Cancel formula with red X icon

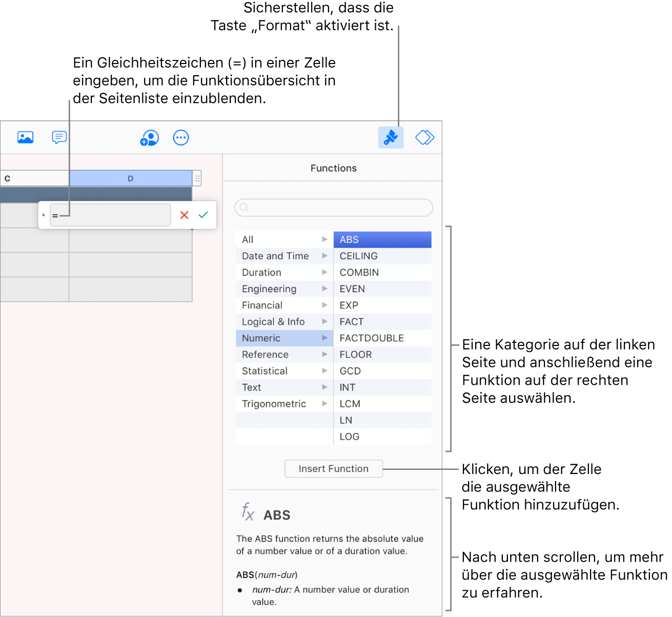185,215
